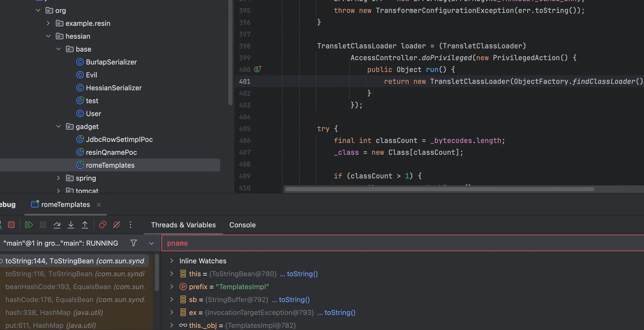Open View Breakpoints icon
The width and height of the screenshot is (644, 330).
pos(103,225)
